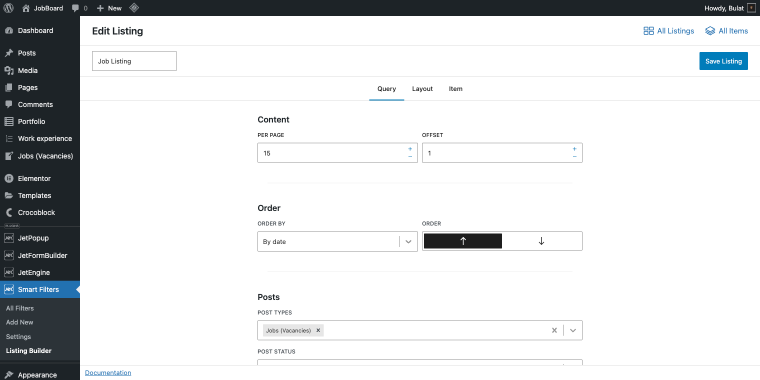Switch to the Layout tab

(x=423, y=89)
